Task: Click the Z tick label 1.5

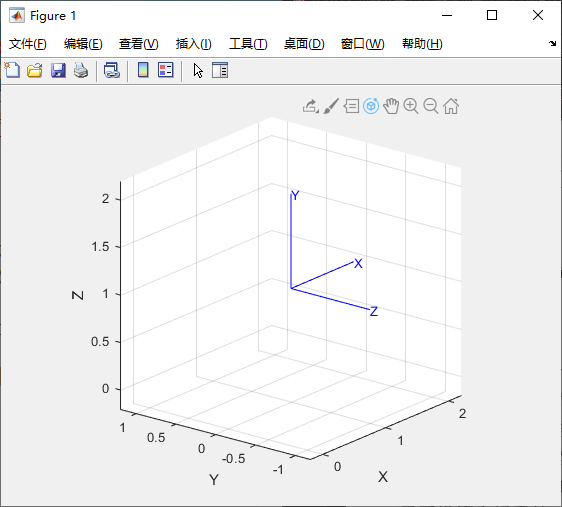Action: point(100,247)
